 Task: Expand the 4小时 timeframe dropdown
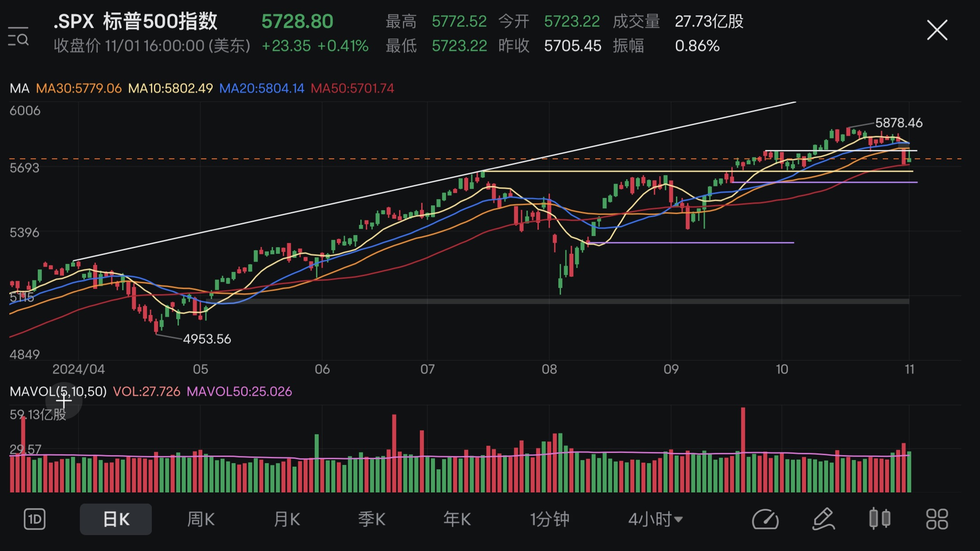coord(655,519)
